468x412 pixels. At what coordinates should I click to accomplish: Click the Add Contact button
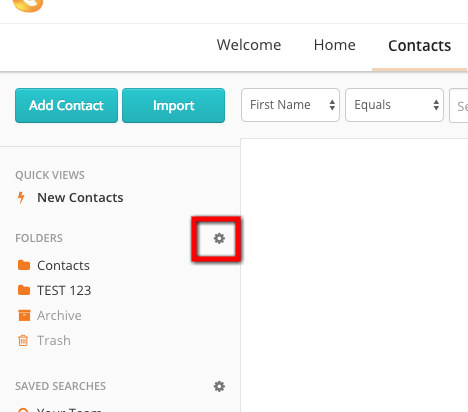pos(66,106)
